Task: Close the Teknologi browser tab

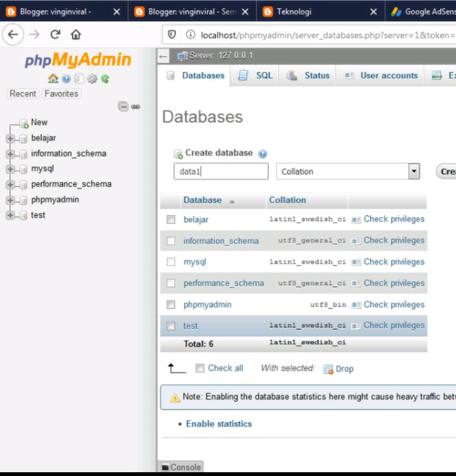Action: tap(374, 12)
